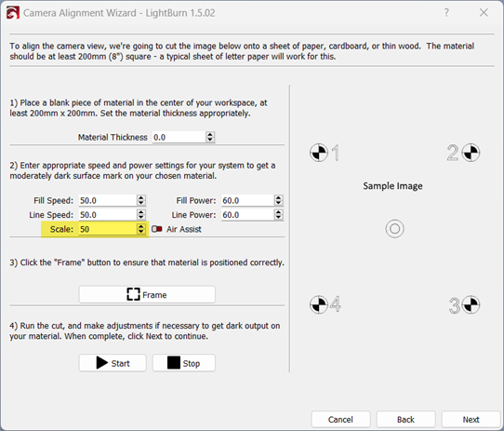Decrease Material Thickness with down arrow

[x=210, y=140]
